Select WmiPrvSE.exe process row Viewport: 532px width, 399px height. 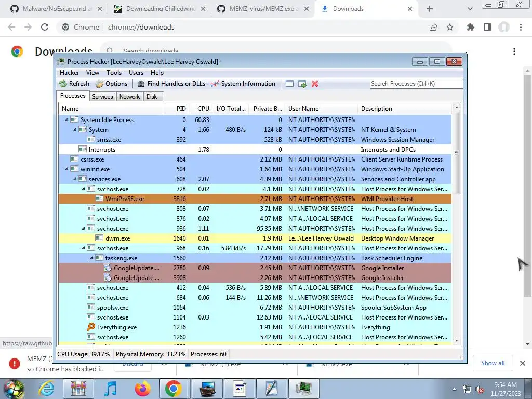tap(255, 199)
